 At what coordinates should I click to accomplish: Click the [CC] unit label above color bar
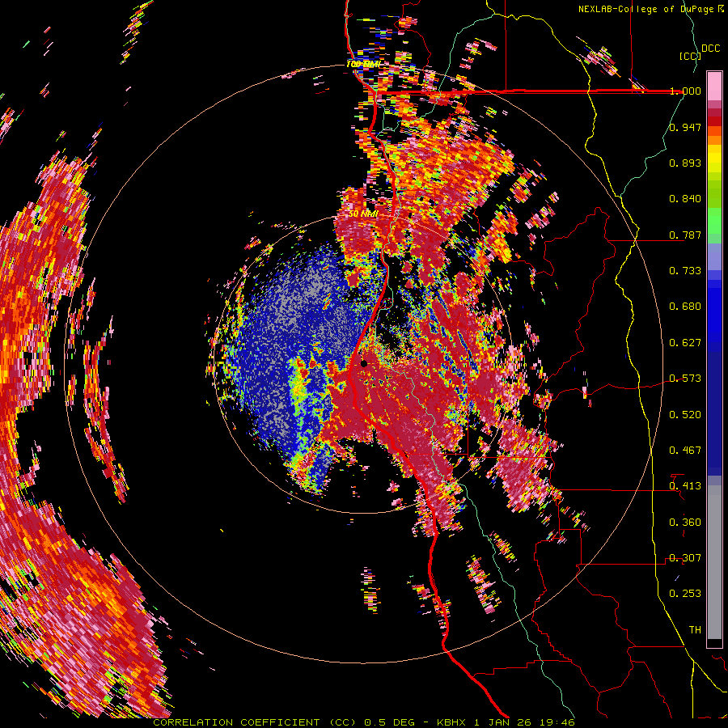[x=690, y=56]
